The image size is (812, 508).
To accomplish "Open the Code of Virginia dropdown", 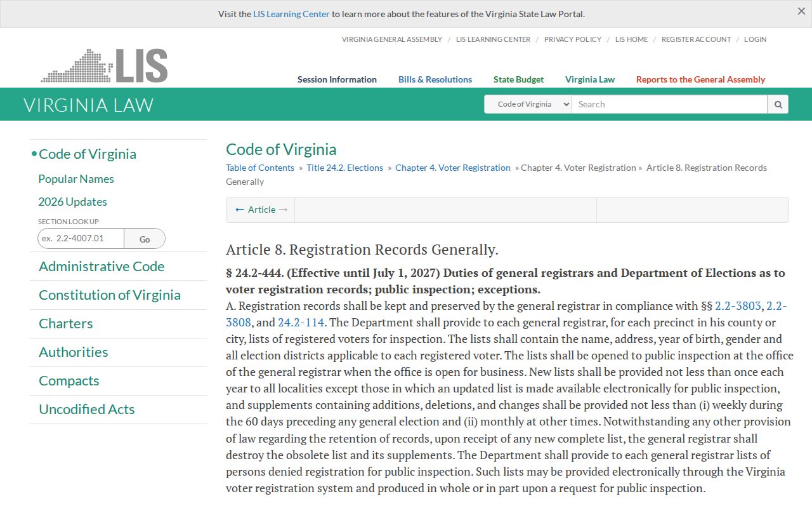I will (528, 104).
